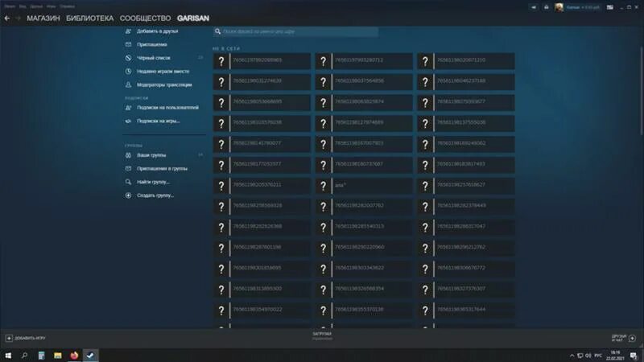Switch to Big Picture mode icon
Viewport: 644px width, 362px height.
[610, 7]
